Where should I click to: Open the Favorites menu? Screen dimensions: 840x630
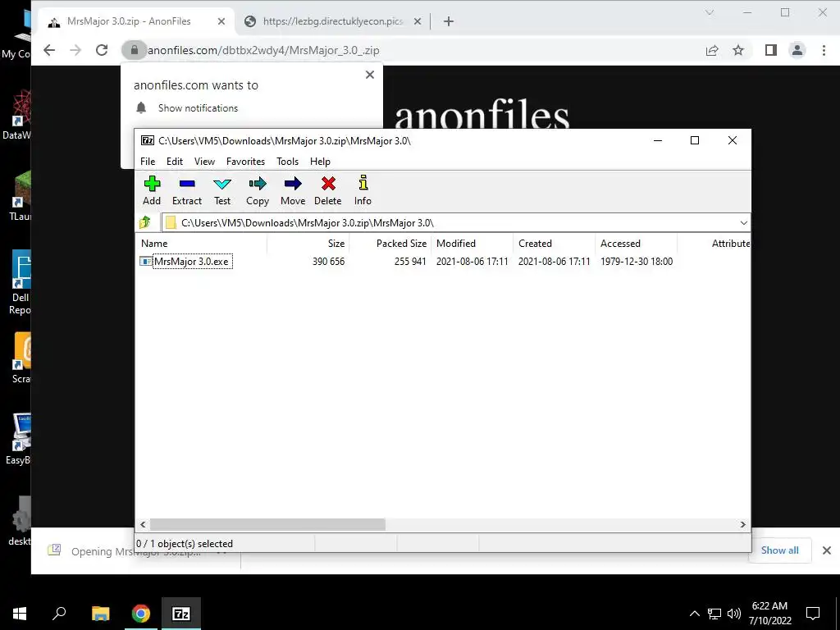[245, 162]
